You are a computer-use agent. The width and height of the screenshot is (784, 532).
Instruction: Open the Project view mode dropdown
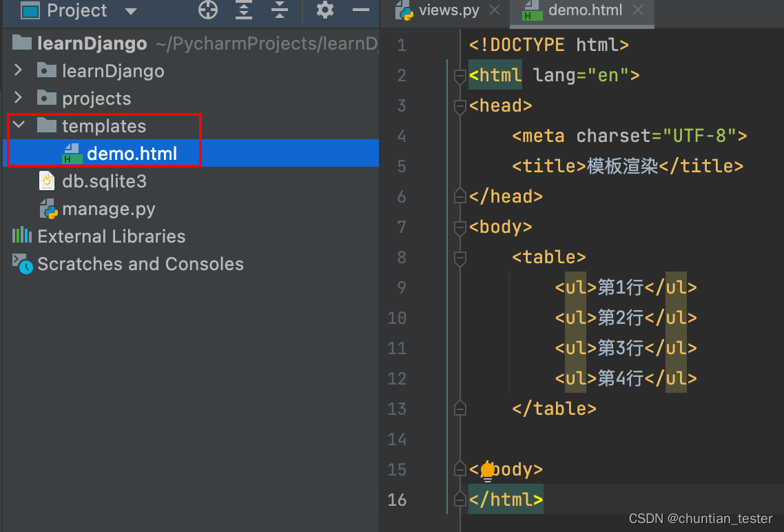point(130,10)
